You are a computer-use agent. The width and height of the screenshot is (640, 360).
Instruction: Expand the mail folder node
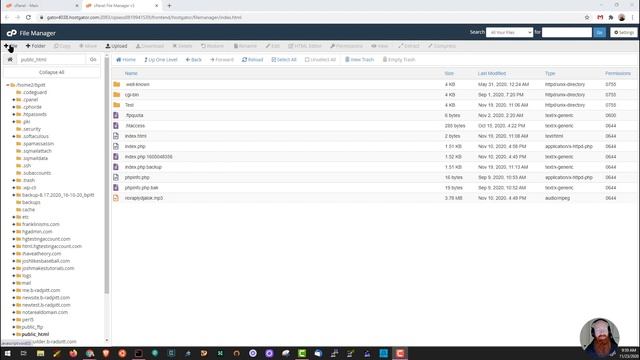click(x=14, y=283)
